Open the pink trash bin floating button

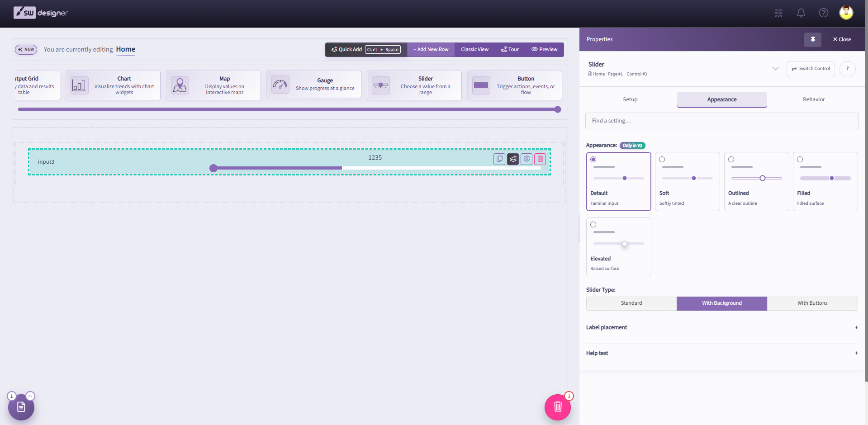[x=558, y=407]
